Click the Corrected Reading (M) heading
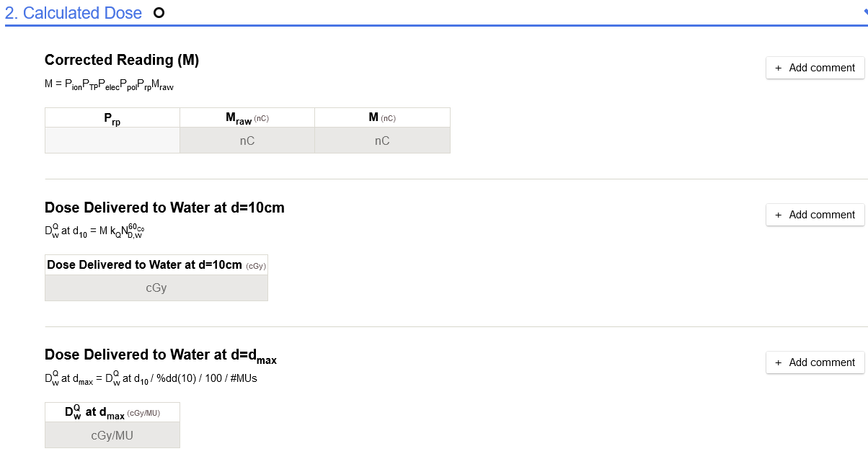The width and height of the screenshot is (868, 459). [122, 61]
